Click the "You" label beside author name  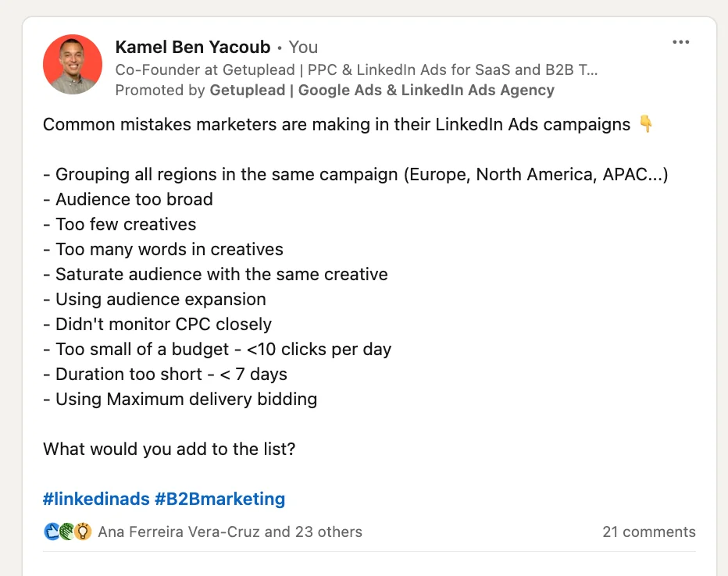point(303,48)
